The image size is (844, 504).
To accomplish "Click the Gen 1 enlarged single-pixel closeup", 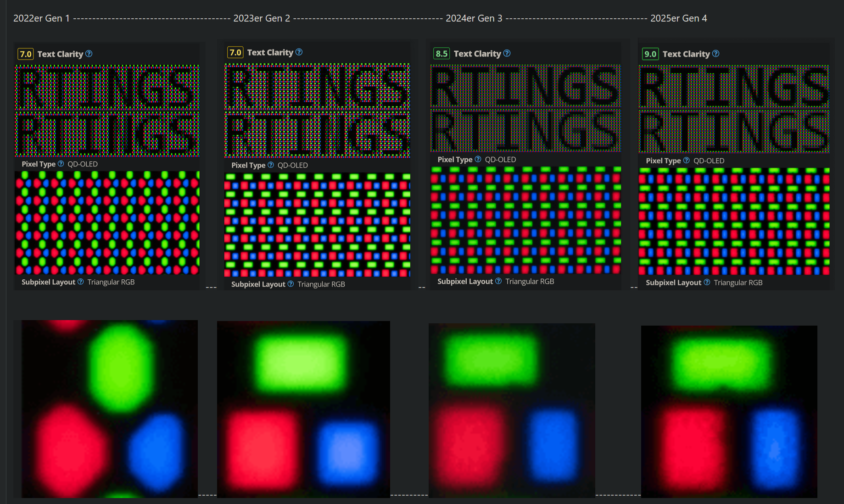I will point(110,409).
